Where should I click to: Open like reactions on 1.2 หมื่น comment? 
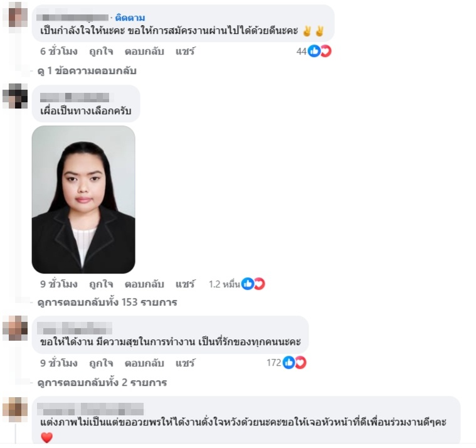point(248,284)
